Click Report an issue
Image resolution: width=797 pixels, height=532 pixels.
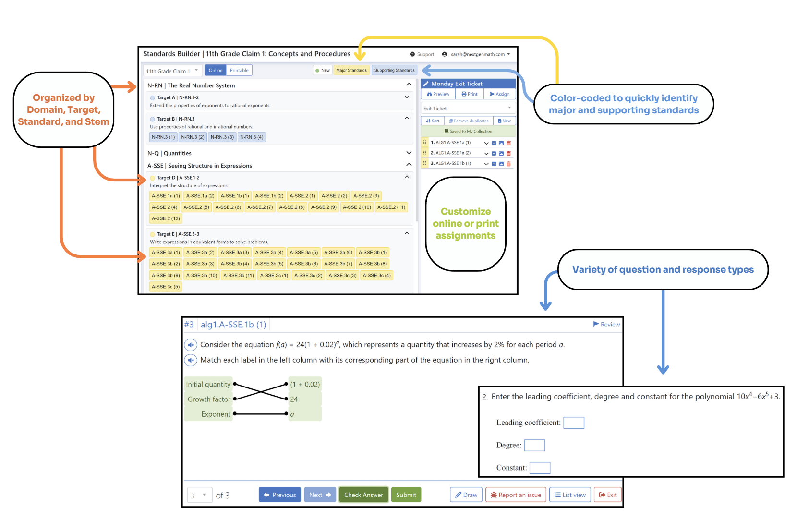(x=516, y=495)
